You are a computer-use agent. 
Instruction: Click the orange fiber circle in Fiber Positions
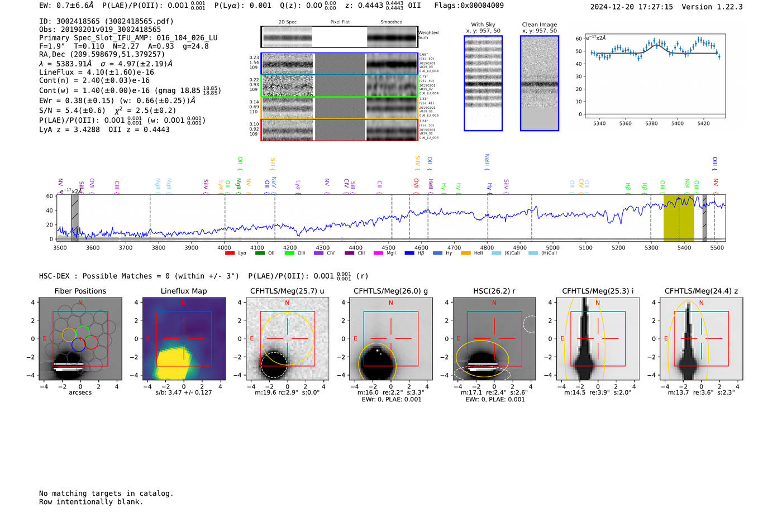(x=69, y=334)
